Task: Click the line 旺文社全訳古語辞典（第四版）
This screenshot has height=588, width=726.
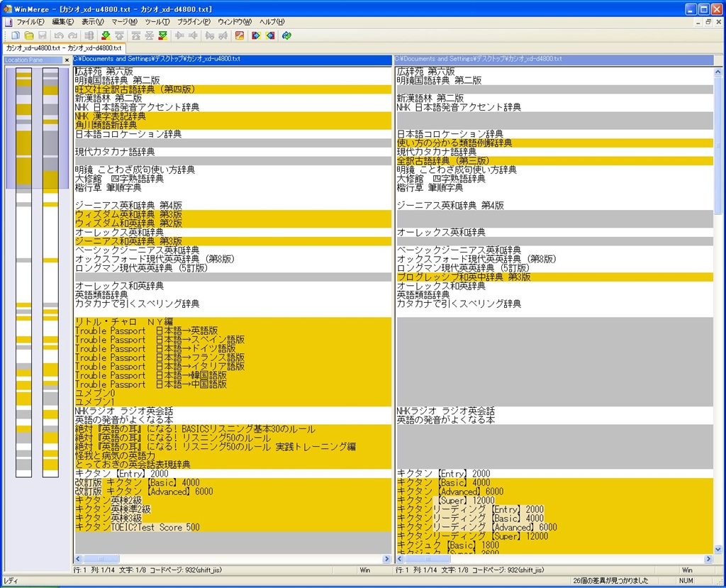Action: [x=233, y=89]
